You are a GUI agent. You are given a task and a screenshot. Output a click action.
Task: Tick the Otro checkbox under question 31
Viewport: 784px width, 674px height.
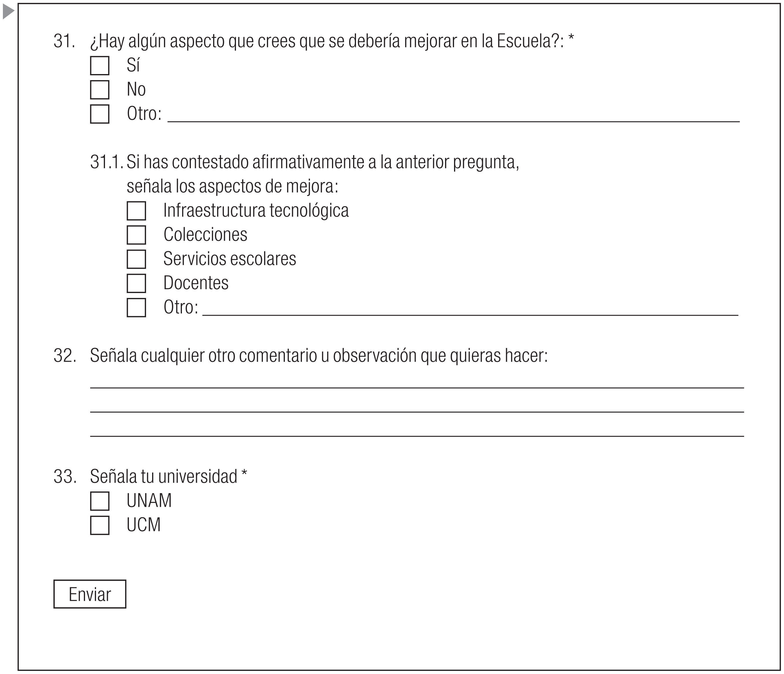99,114
